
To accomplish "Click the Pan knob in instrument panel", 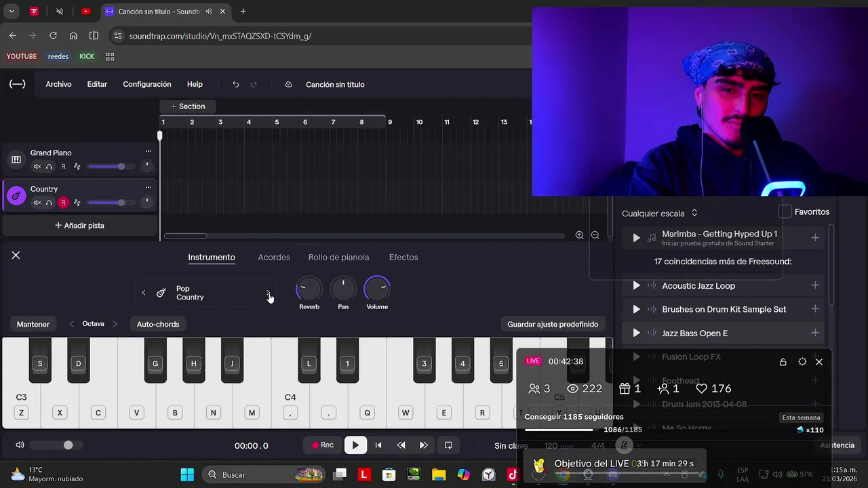I will pyautogui.click(x=343, y=289).
